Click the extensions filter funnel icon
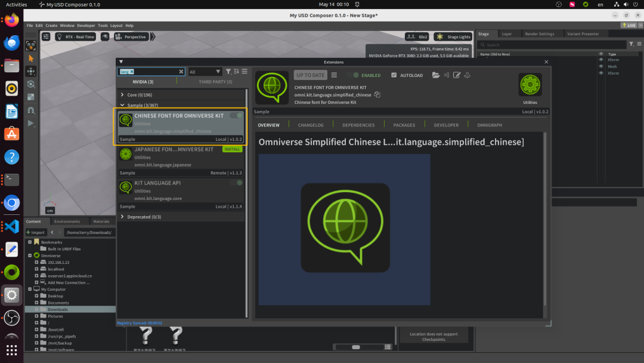 pos(228,72)
